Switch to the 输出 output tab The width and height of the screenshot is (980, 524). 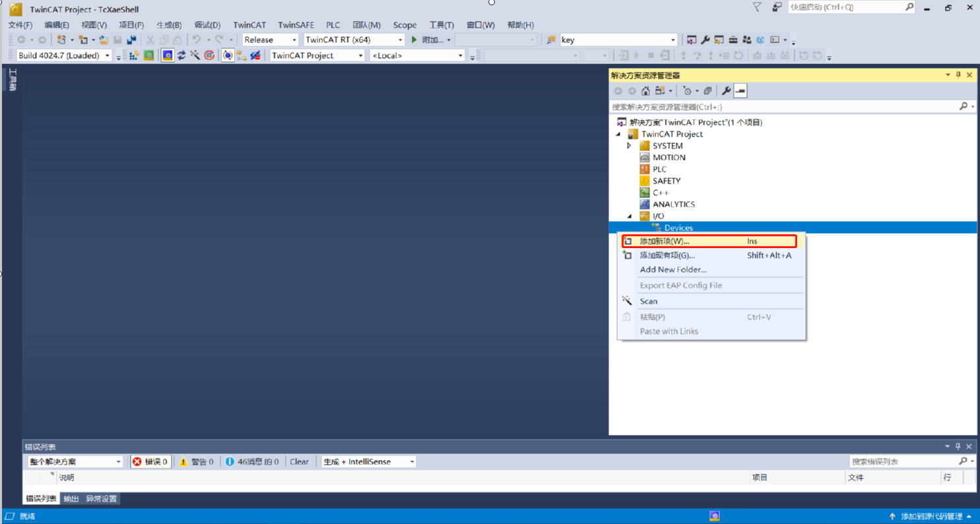71,498
